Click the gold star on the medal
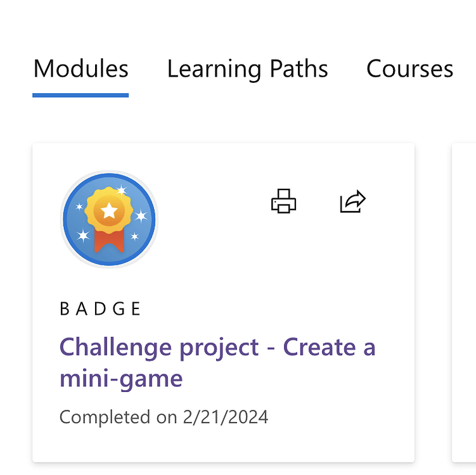This screenshot has width=476, height=475. click(109, 210)
